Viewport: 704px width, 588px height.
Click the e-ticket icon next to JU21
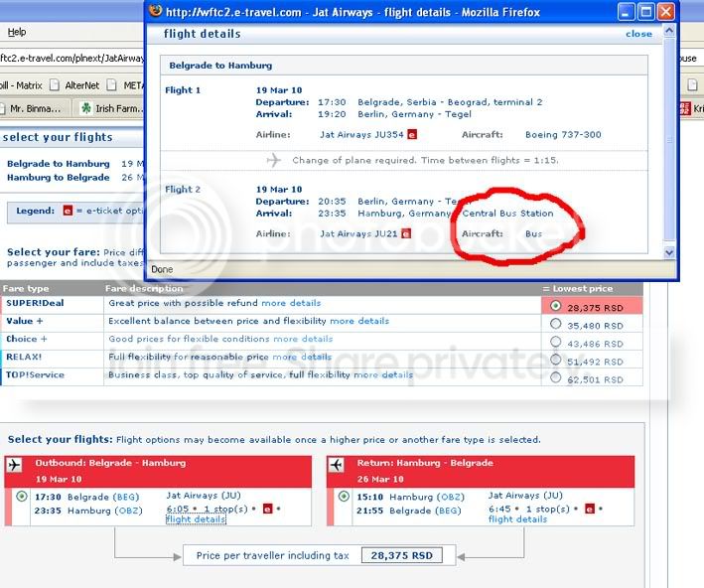406,234
